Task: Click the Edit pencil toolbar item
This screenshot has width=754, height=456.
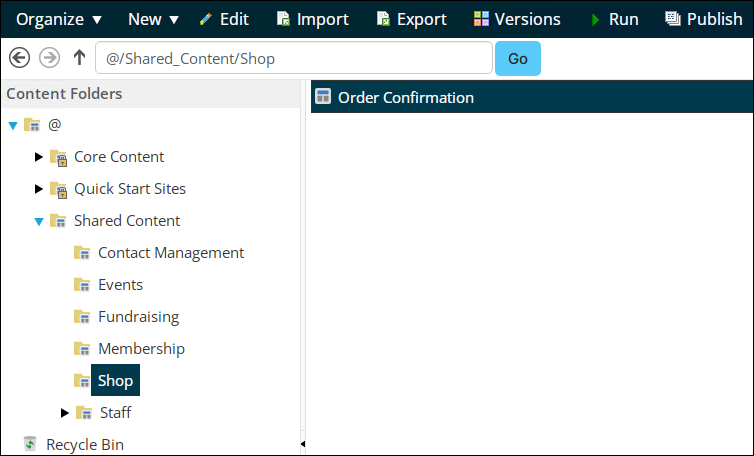Action: (x=224, y=19)
